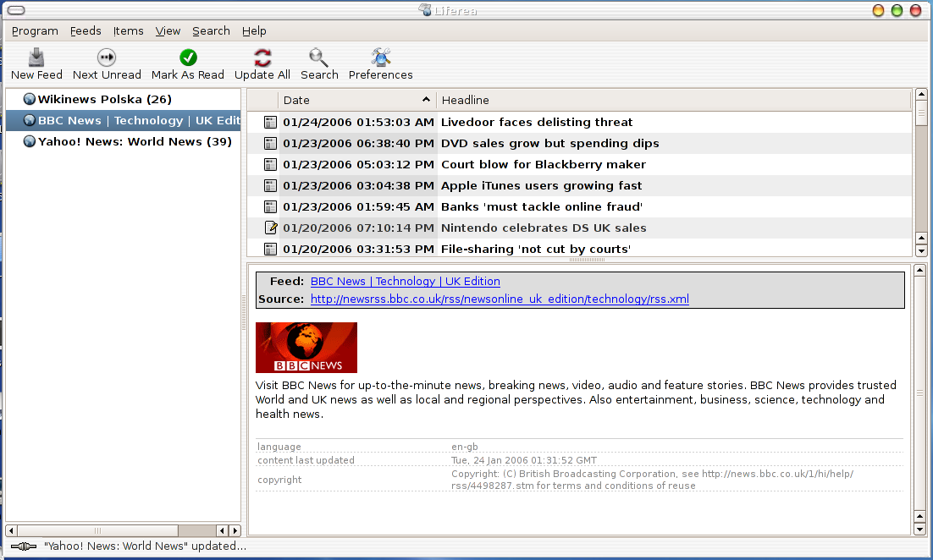Image resolution: width=933 pixels, height=560 pixels.
Task: Click item icon beside Banks online fraud headline
Action: point(270,207)
